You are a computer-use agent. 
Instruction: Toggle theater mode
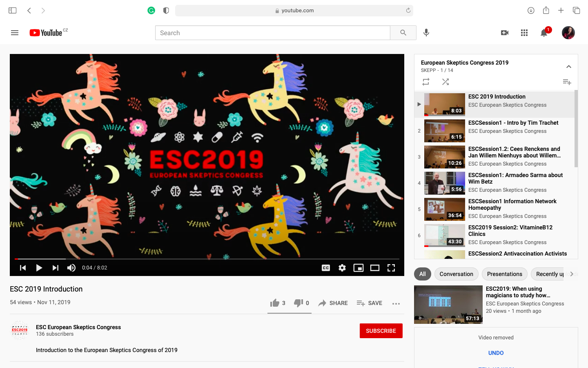click(375, 268)
